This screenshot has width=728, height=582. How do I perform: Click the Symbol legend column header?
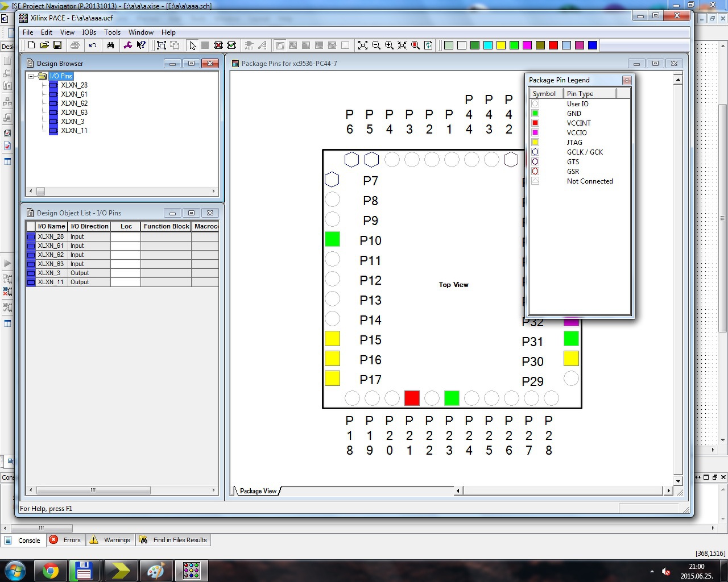[546, 94]
